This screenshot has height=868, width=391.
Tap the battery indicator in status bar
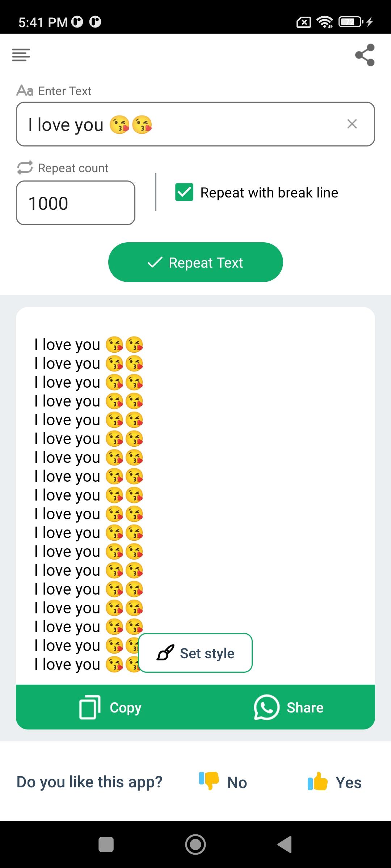pos(350,22)
